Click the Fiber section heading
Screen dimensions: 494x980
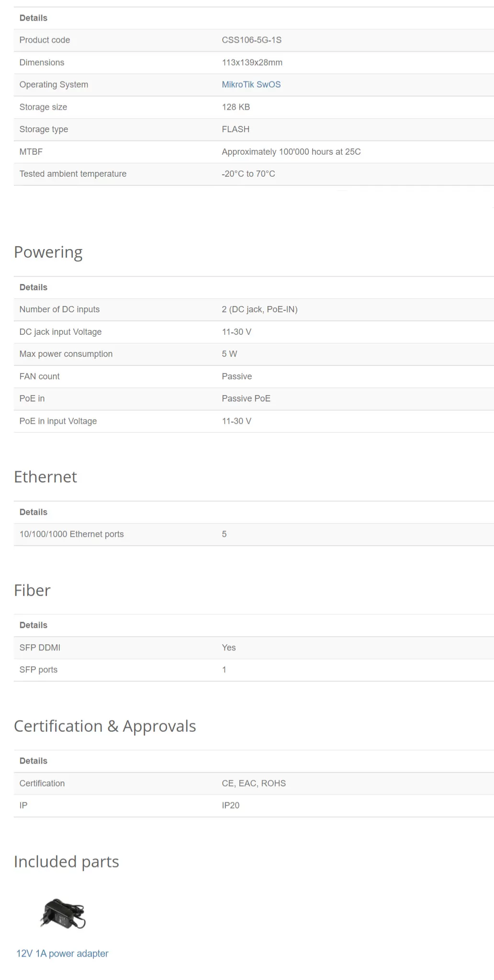pyautogui.click(x=32, y=590)
